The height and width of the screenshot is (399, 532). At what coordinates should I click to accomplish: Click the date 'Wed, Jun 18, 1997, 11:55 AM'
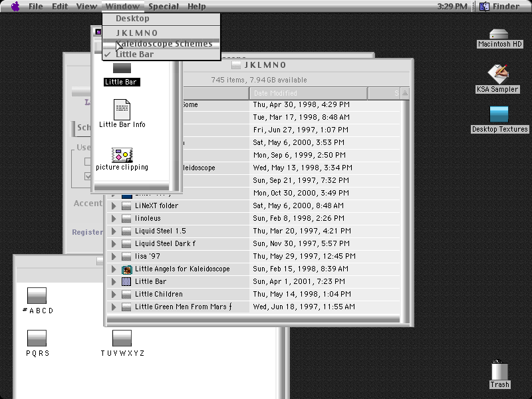point(304,307)
